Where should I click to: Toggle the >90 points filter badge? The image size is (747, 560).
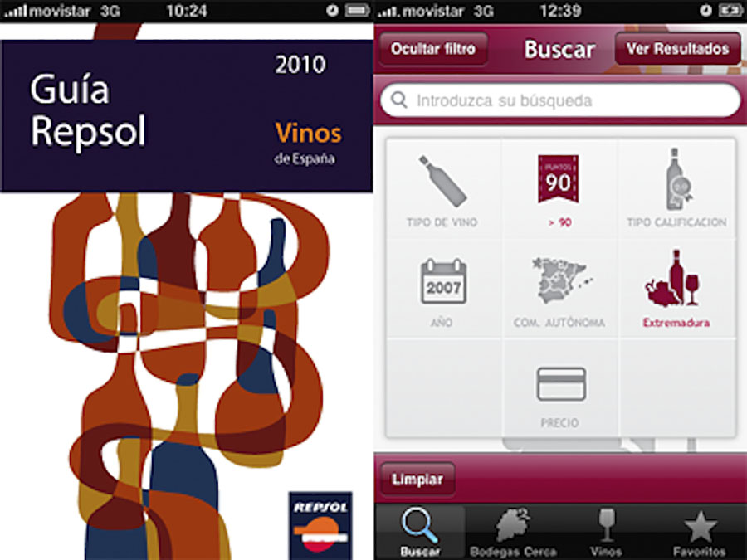[x=559, y=190]
